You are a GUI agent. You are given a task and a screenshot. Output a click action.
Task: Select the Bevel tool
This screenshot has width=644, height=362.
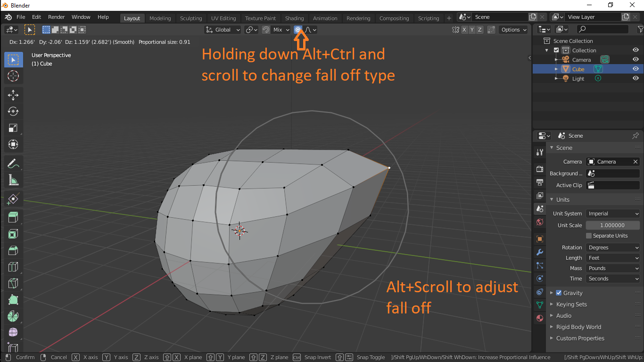point(13,250)
